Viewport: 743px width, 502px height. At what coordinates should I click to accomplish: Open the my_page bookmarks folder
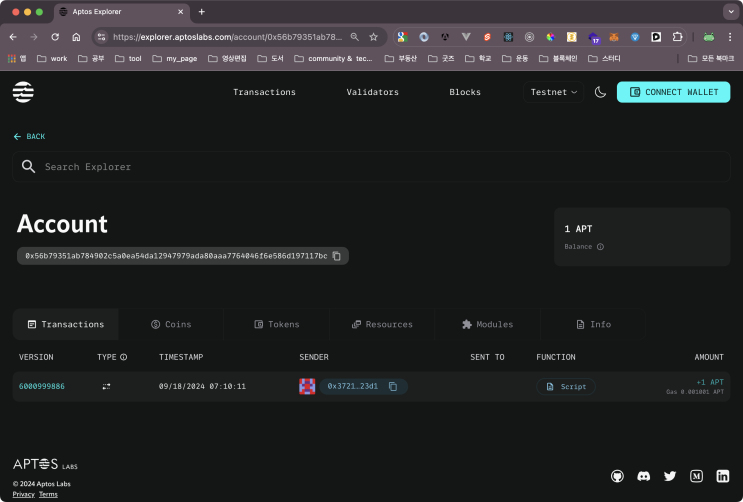tap(174, 58)
